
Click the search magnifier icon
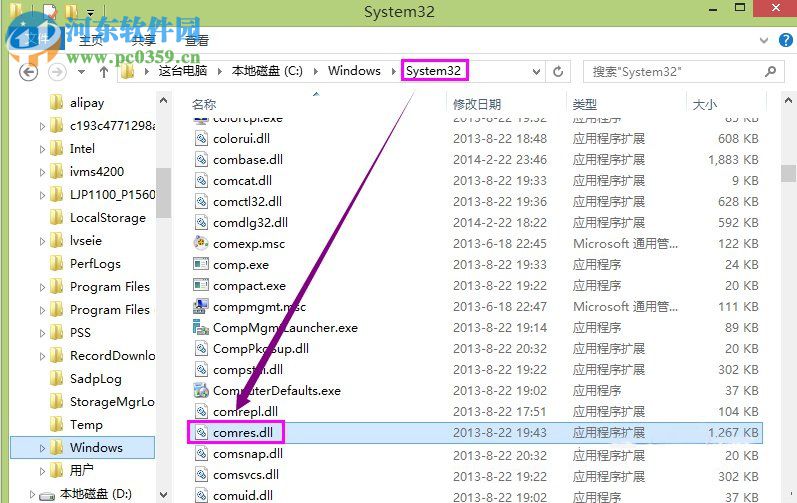(x=771, y=72)
